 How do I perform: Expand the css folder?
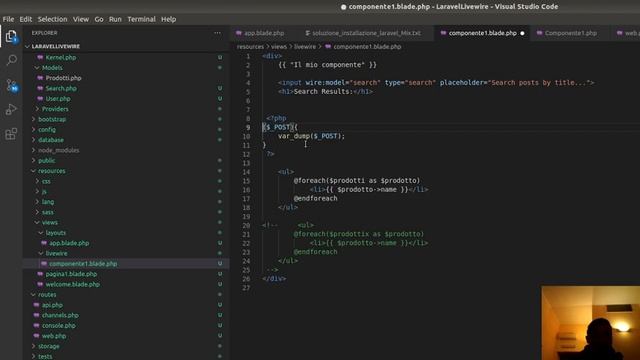click(46, 181)
